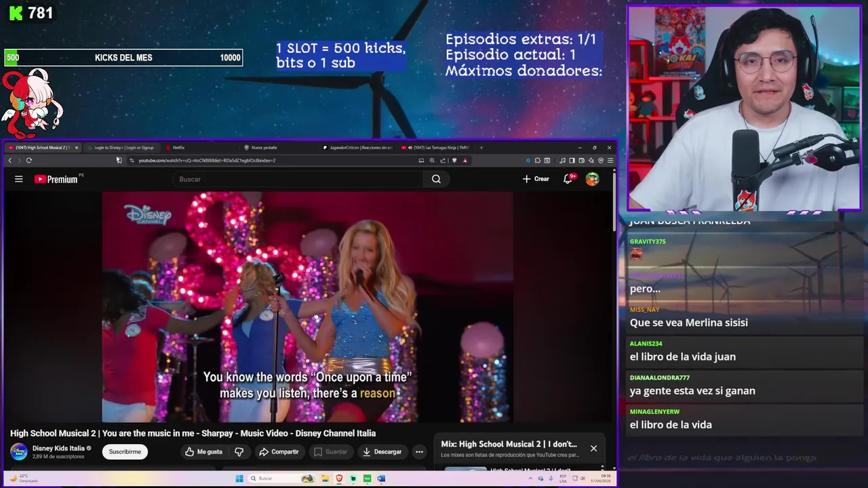The height and width of the screenshot is (488, 868).
Task: Click chat message 'el libro de la vida juan'
Action: click(682, 357)
